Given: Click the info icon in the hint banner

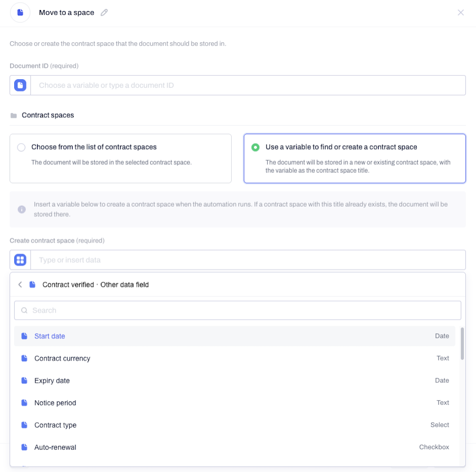Looking at the screenshot, I should [x=22, y=209].
